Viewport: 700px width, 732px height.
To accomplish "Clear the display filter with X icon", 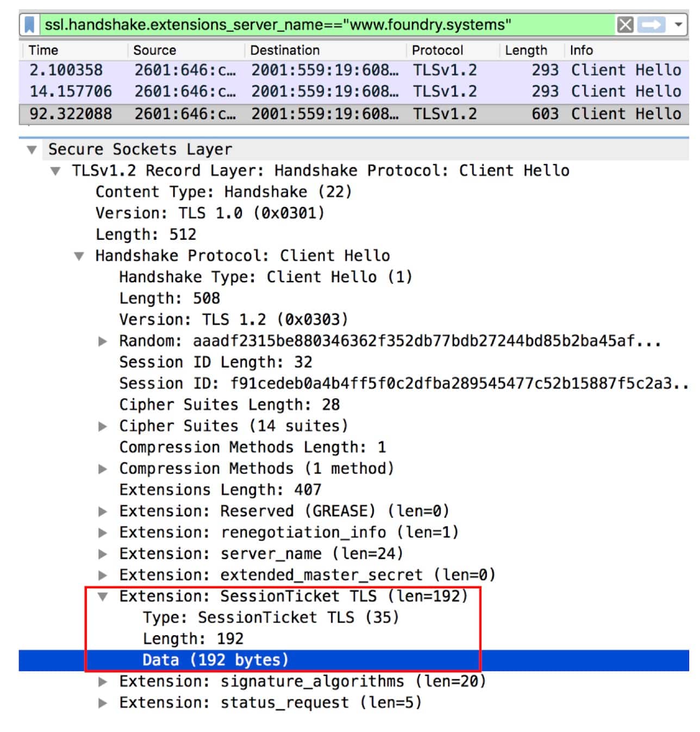I will [x=625, y=24].
